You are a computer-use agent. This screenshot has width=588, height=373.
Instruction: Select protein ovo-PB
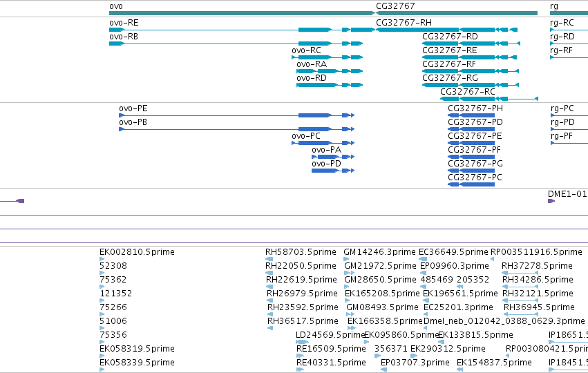[236, 129]
